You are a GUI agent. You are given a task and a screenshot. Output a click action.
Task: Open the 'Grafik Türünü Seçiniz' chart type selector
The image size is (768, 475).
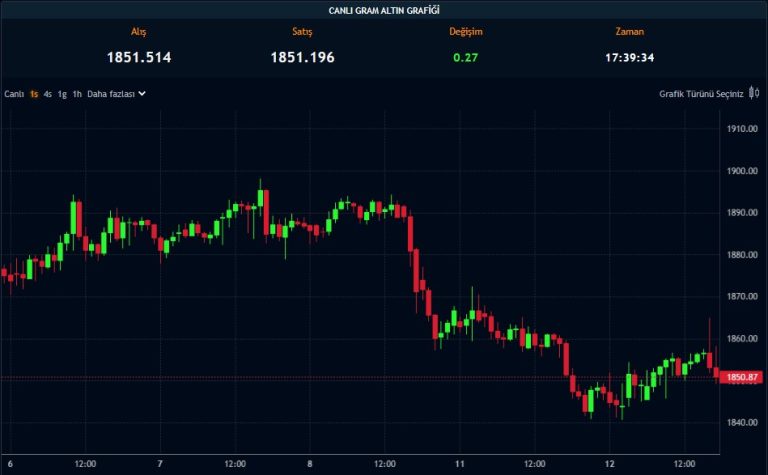(701, 94)
